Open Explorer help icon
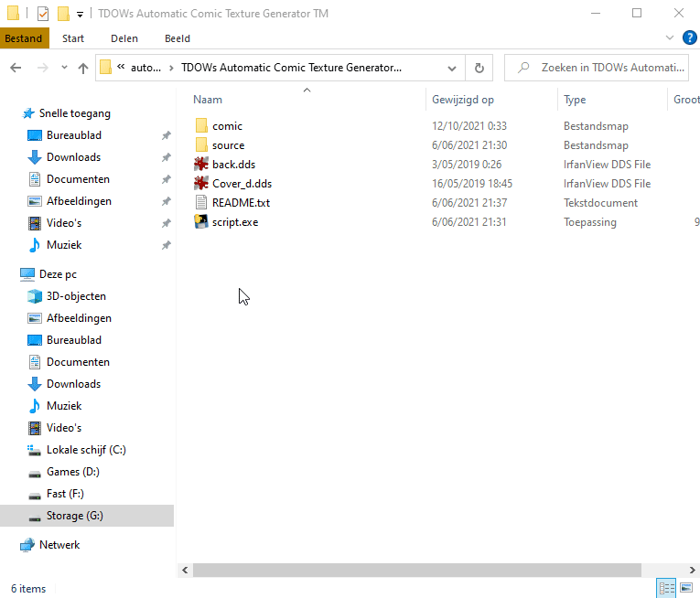The width and height of the screenshot is (700, 598). 690,37
